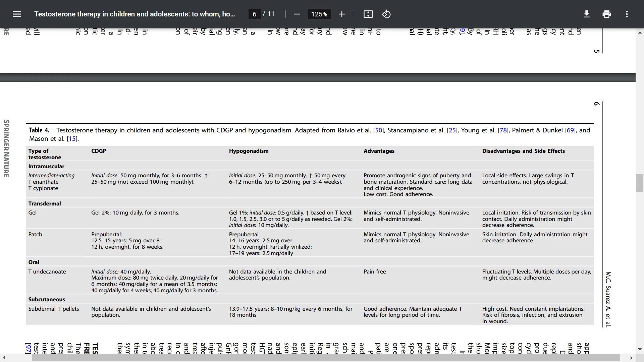The width and height of the screenshot is (644, 362).
Task: Click the document title in toolbar
Action: click(135, 14)
